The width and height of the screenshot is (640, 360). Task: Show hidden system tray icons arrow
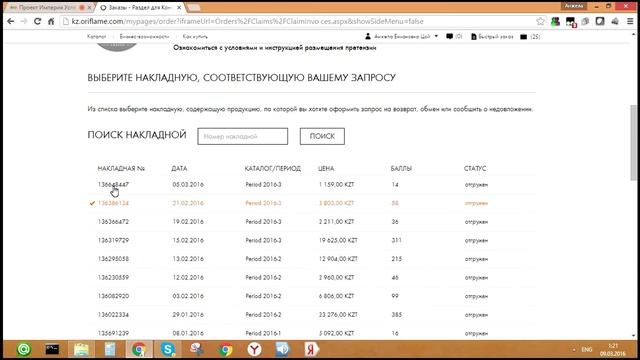pyautogui.click(x=574, y=350)
